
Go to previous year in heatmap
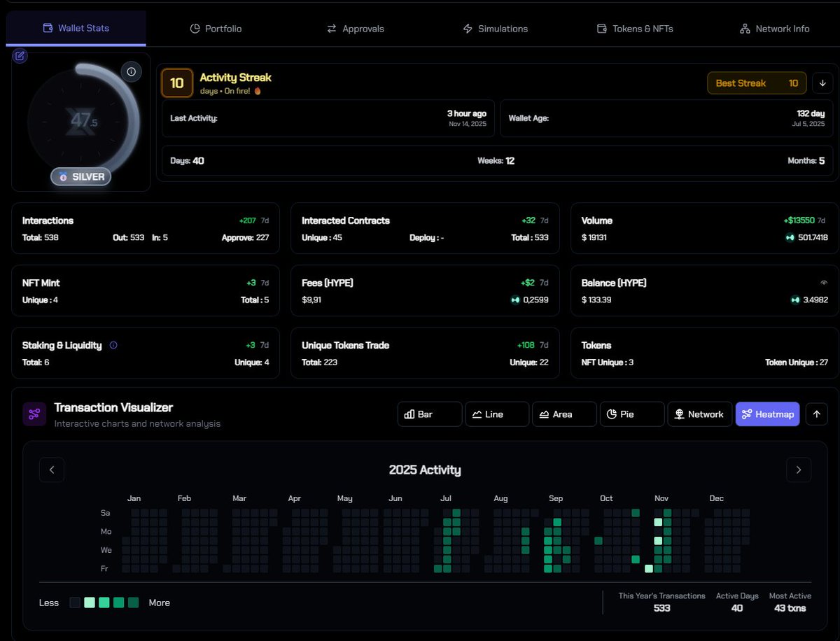52,470
